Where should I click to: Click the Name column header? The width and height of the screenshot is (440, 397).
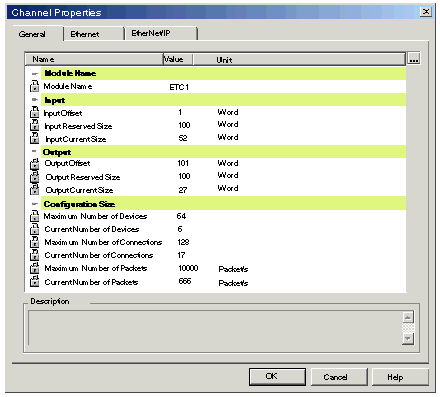pyautogui.click(x=94, y=59)
